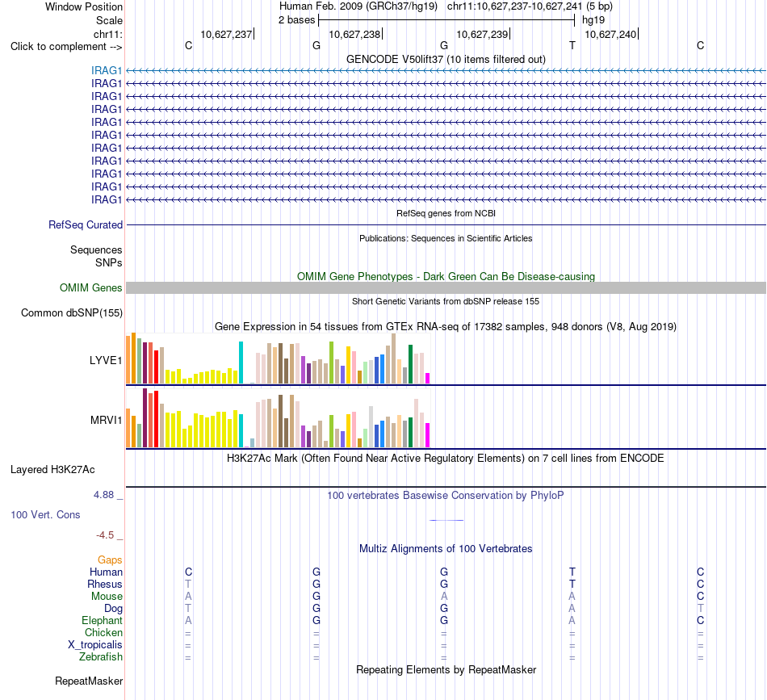Viewport: 767px width, 700px height.
Task: Click the 100 vertebrates Basewise Conservation title
Action: [446, 496]
